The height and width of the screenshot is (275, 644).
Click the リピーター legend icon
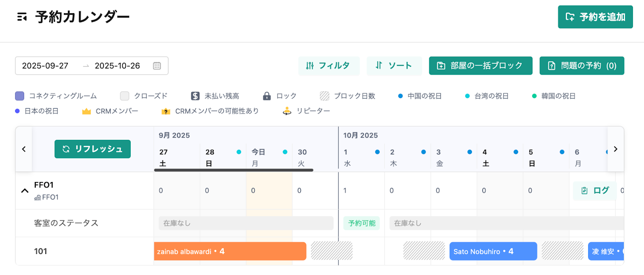[x=287, y=111]
